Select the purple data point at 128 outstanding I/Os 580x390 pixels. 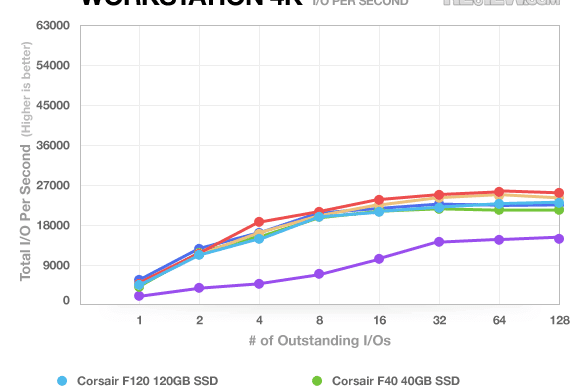coord(559,239)
